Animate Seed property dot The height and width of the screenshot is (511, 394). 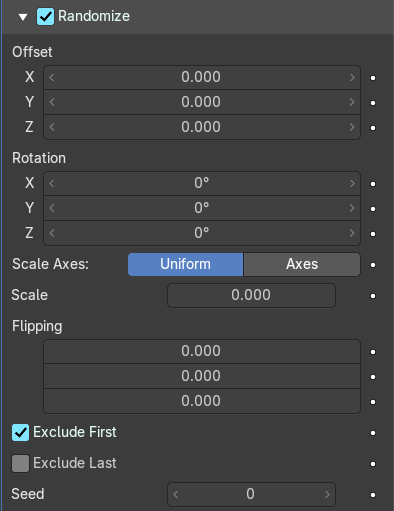[373, 495]
